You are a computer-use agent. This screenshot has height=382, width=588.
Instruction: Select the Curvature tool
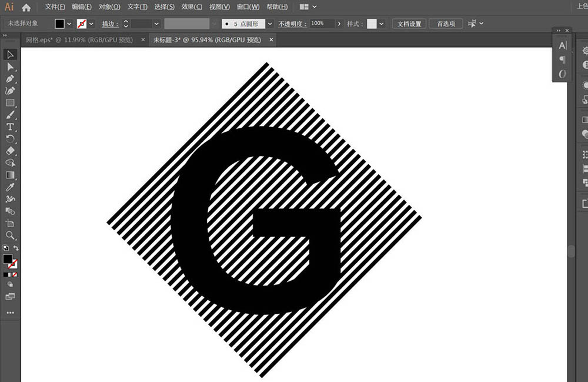point(10,91)
